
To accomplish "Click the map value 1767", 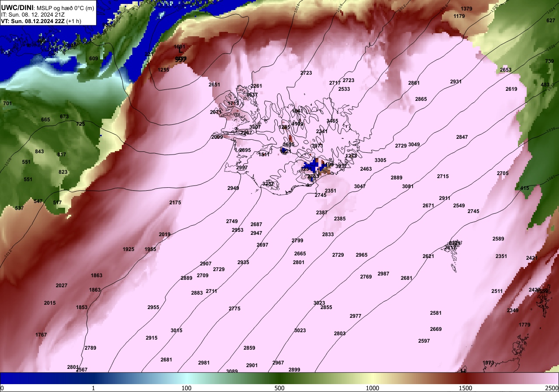I will pos(41,335).
